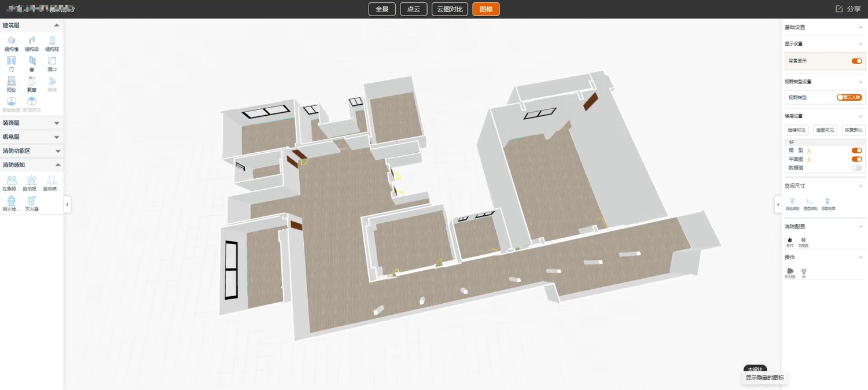Select the 结构梁 structural beam icon
The image size is (868, 390).
31,44
